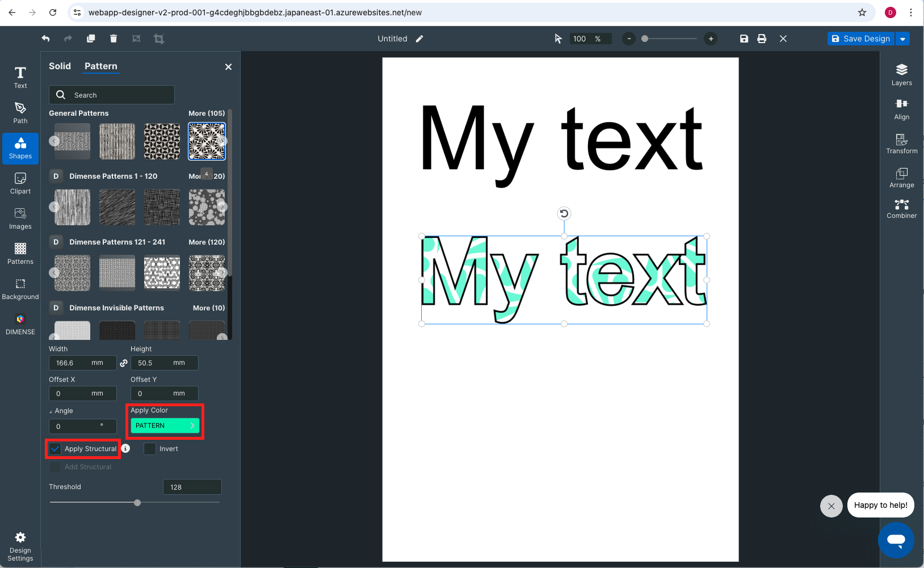Click the close design X in toolbar
This screenshot has width=924, height=568.
[783, 39]
